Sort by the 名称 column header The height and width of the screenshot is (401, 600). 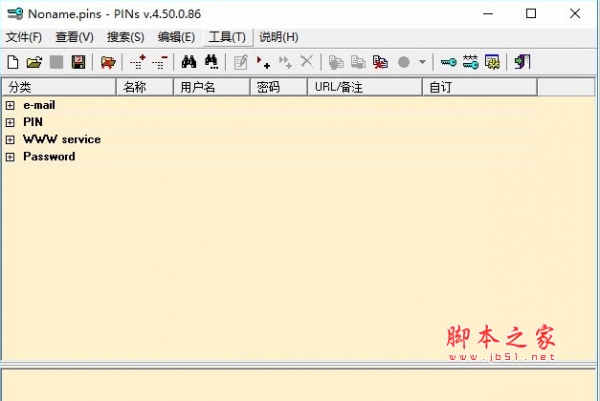145,87
